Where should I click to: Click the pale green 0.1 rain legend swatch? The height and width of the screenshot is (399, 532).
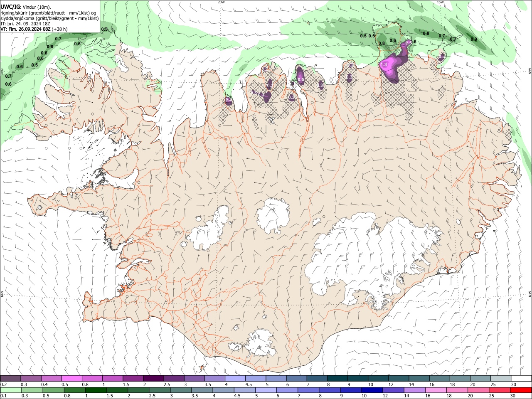pos(10,390)
